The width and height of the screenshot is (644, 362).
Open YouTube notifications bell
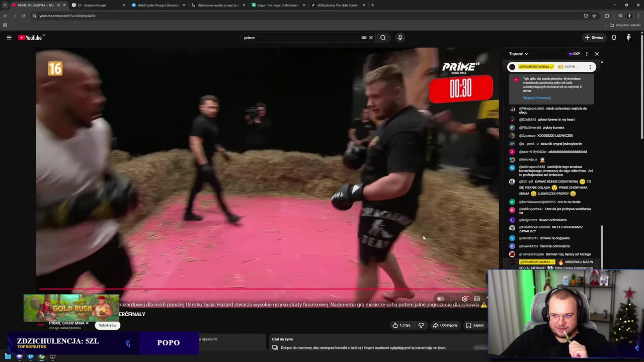click(614, 38)
